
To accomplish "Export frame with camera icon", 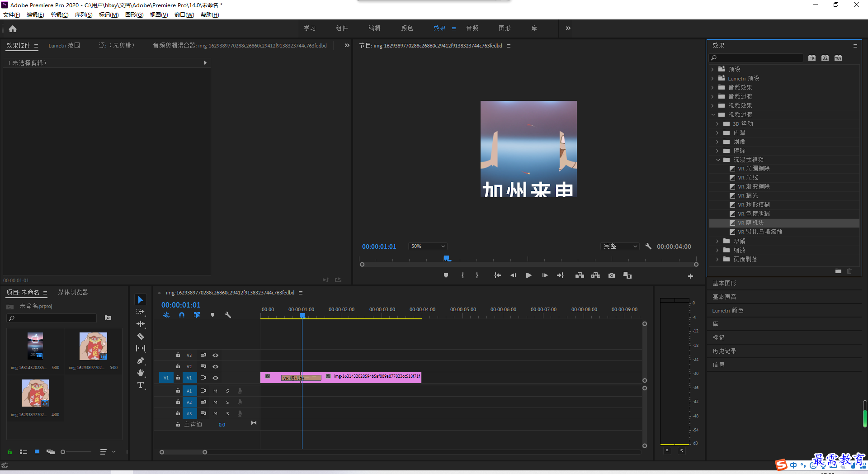I will point(612,275).
